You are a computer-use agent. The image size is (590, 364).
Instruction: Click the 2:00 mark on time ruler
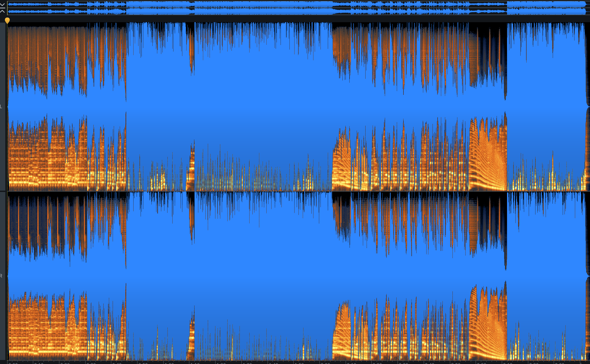pos(325,363)
